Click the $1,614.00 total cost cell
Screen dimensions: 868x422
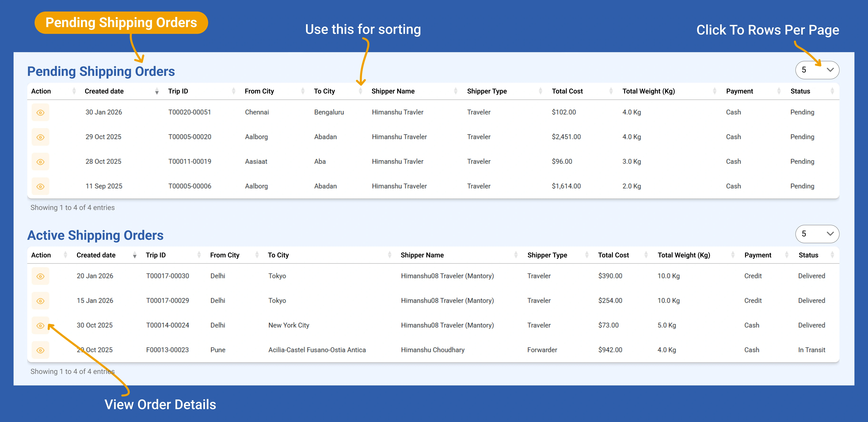(566, 186)
